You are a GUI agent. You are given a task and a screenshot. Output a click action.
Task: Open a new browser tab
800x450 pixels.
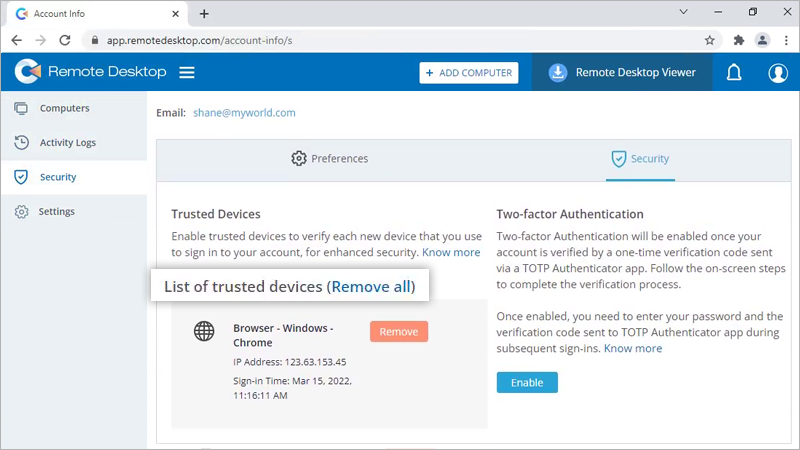point(204,14)
